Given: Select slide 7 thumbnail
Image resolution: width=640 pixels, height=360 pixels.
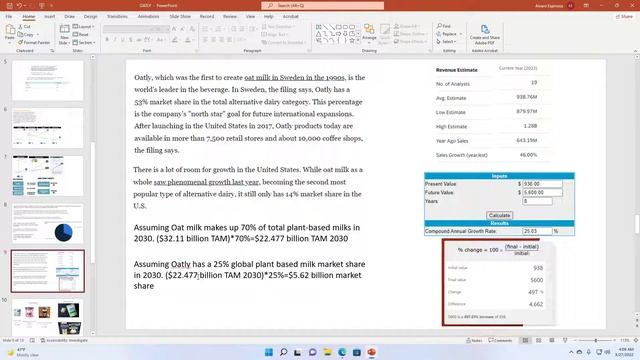Looking at the screenshot, I should tap(47, 176).
